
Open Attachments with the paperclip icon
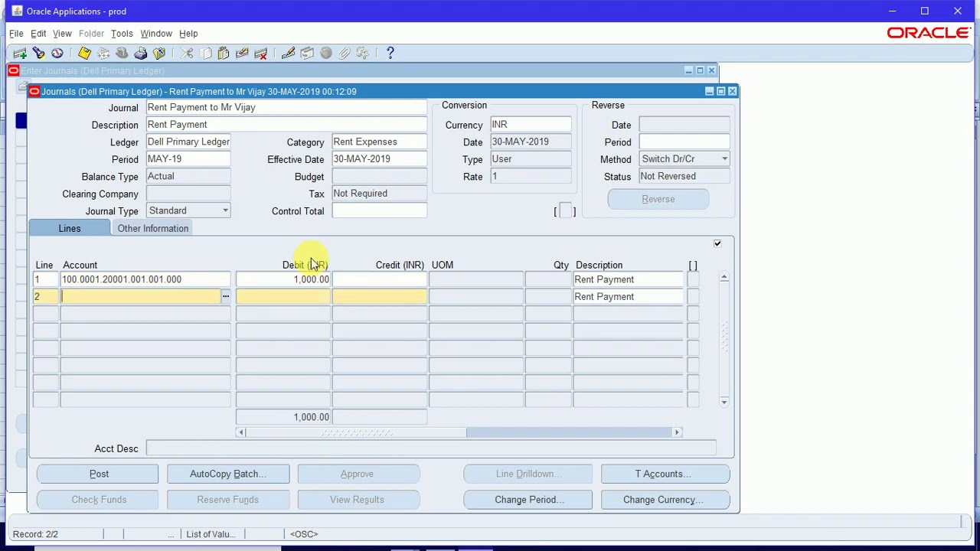pyautogui.click(x=345, y=53)
